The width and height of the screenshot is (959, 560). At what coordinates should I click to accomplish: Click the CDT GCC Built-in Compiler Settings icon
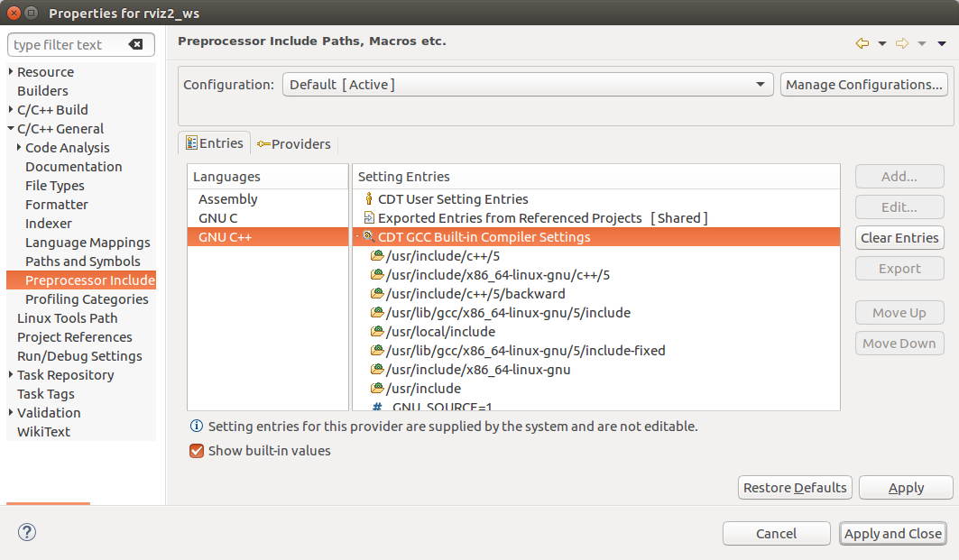[x=369, y=237]
